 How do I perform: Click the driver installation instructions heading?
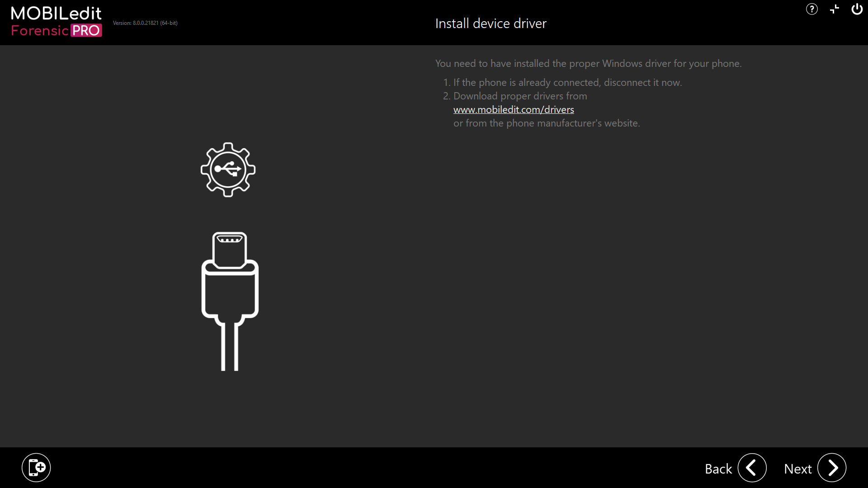588,63
